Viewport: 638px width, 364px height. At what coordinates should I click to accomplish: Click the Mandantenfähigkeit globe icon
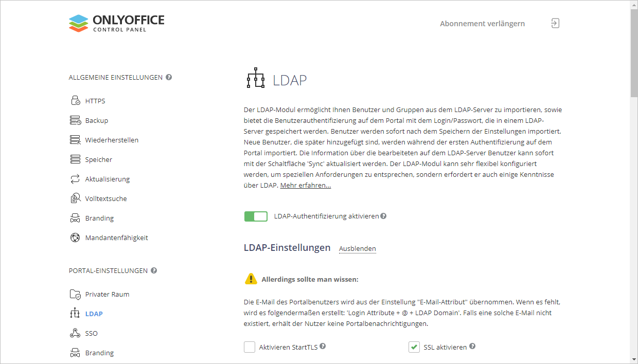point(76,238)
